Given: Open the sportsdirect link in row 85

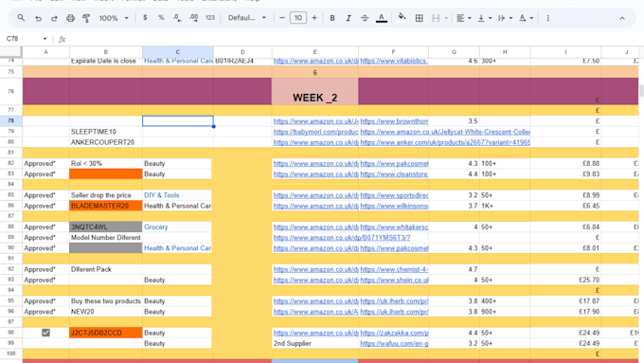Looking at the screenshot, I should (x=394, y=195).
